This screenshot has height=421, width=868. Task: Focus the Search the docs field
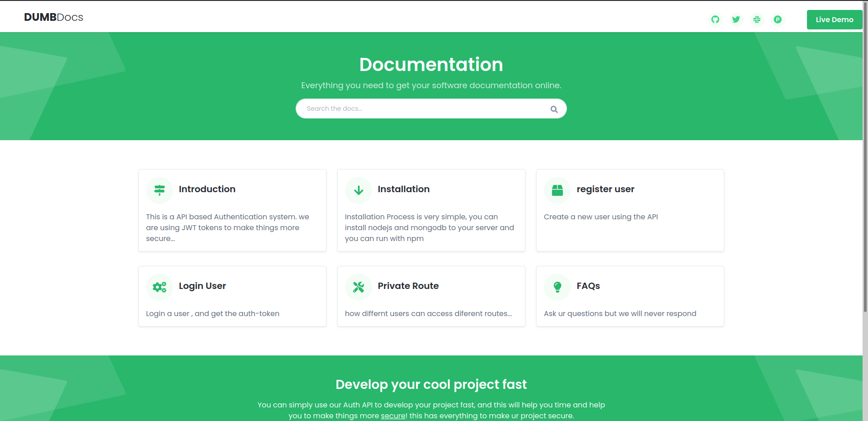(420, 109)
